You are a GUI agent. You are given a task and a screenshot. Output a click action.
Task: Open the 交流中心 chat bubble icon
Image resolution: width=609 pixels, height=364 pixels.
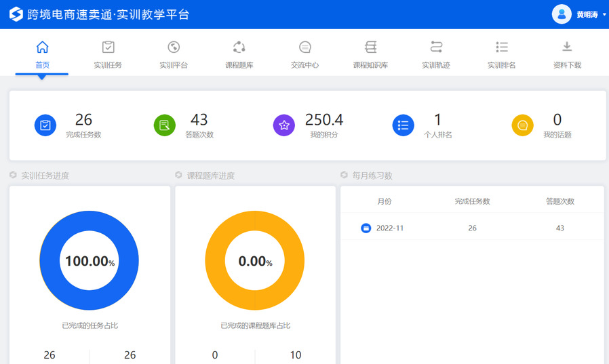[x=305, y=47]
